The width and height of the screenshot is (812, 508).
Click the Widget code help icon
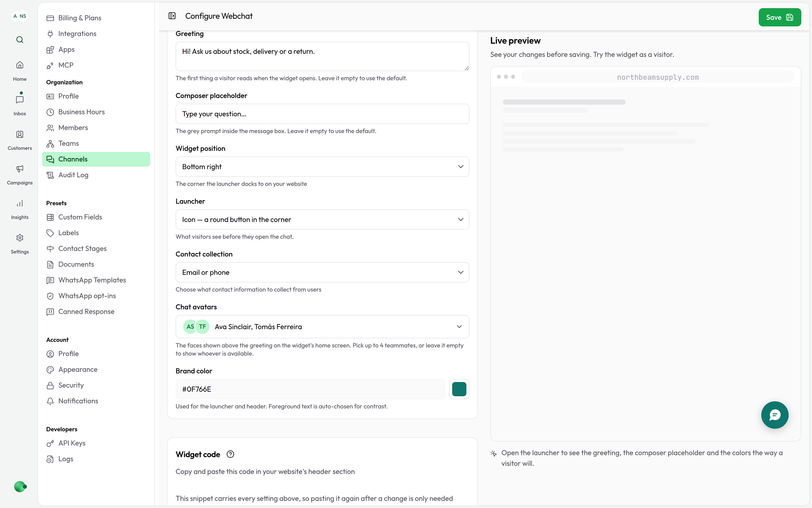pyautogui.click(x=230, y=454)
